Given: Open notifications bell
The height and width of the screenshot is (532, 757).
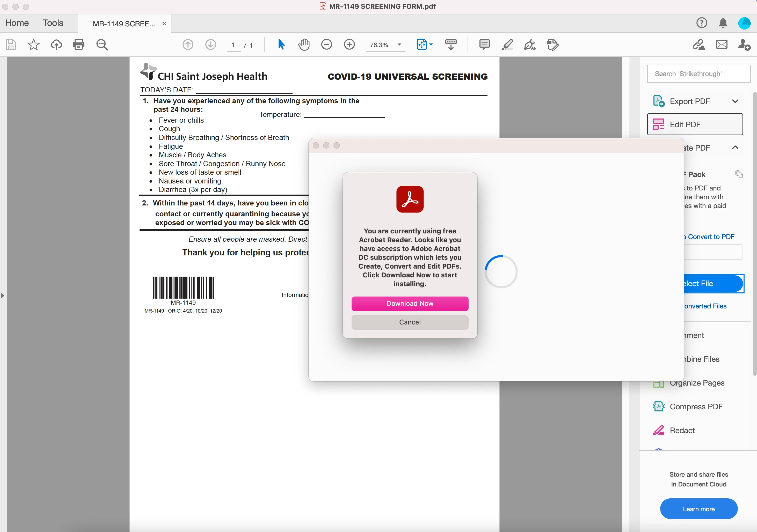Looking at the screenshot, I should coord(723,23).
